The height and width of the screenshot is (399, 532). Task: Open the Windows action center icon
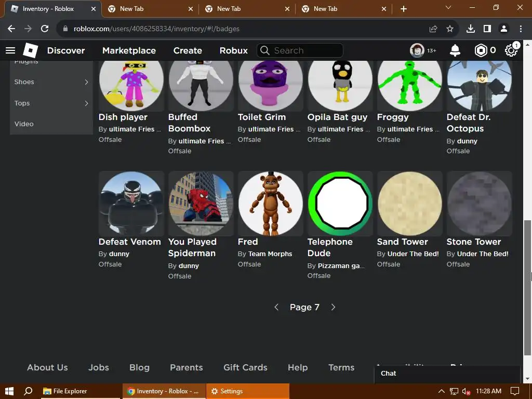click(x=515, y=391)
